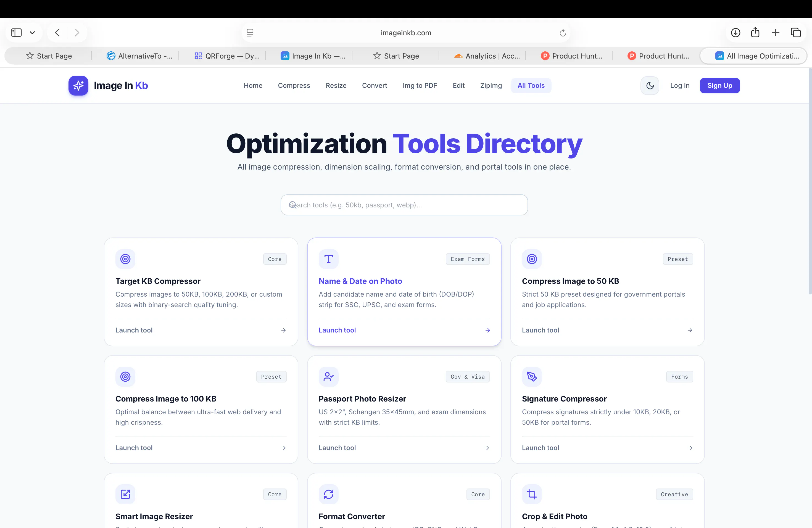Click Launch tool under Target KB Compressor
The image size is (812, 528).
pos(134,331)
